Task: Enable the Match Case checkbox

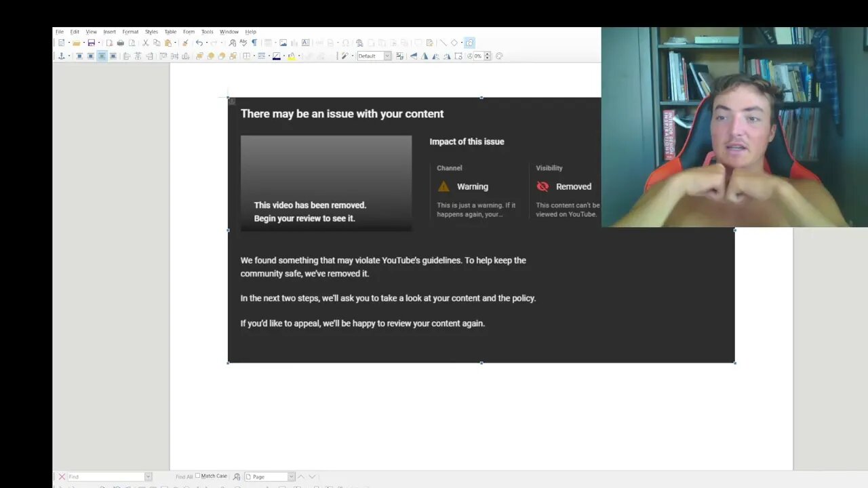Action: pos(198,476)
